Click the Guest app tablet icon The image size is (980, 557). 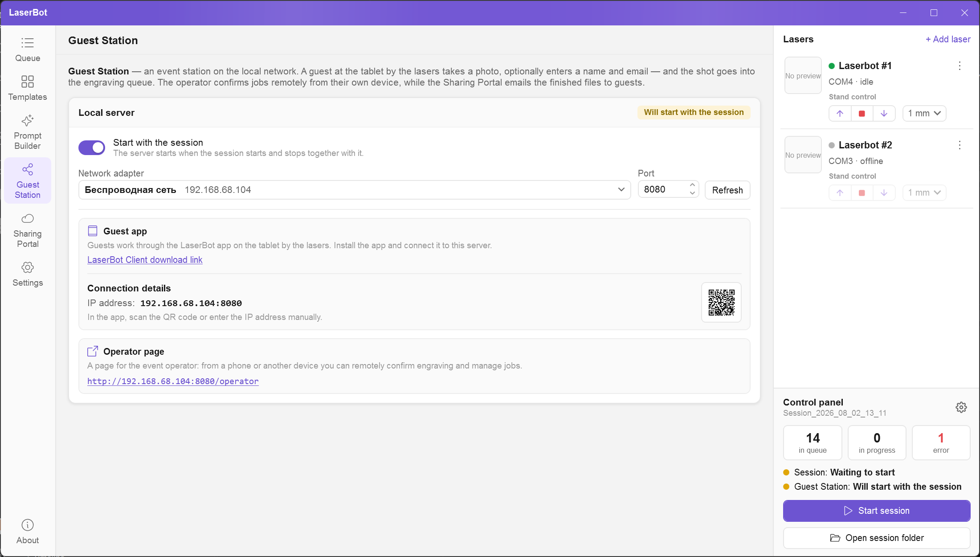(x=93, y=231)
